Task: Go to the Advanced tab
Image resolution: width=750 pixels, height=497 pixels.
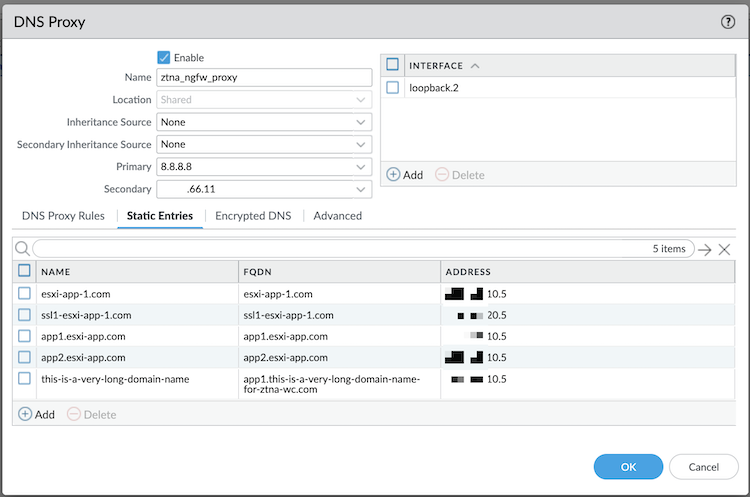Action: point(338,215)
